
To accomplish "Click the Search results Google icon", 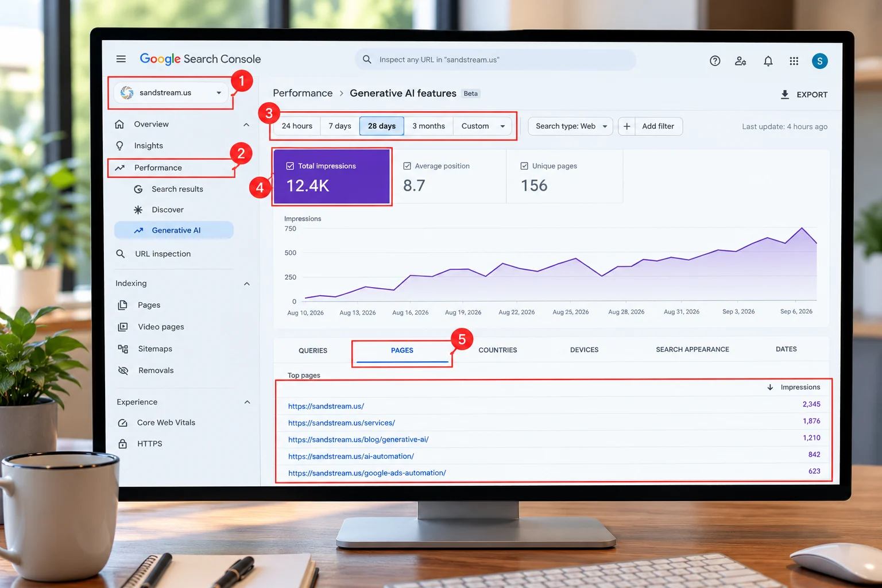I will tap(138, 189).
